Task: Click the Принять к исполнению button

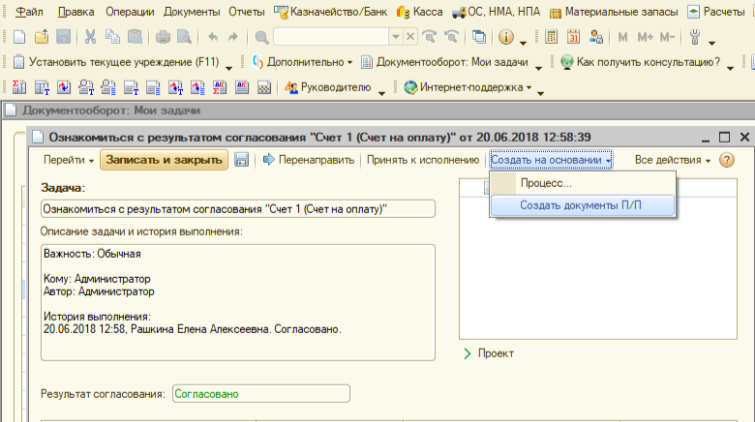Action: coord(423,160)
